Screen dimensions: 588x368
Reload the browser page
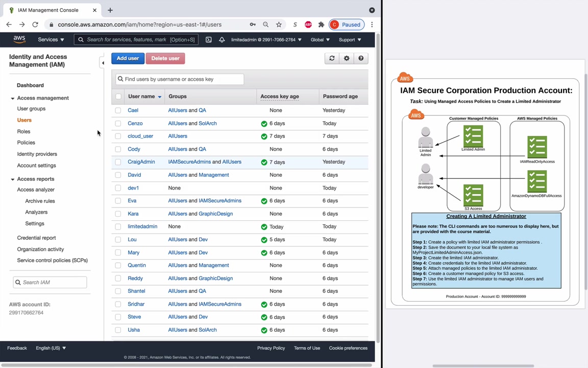[35, 25]
